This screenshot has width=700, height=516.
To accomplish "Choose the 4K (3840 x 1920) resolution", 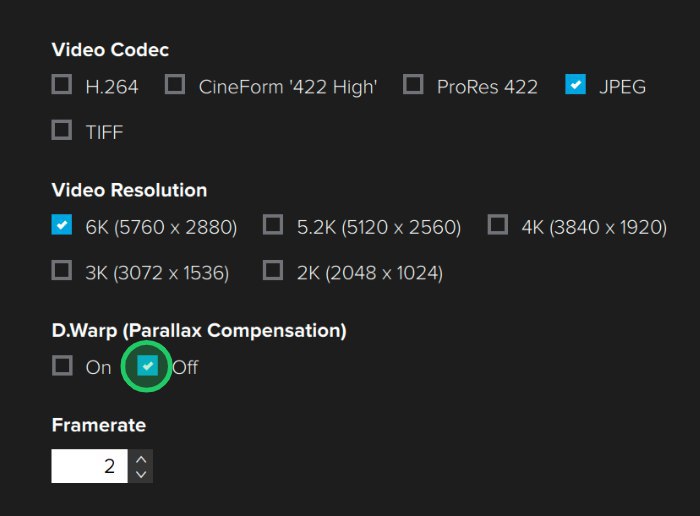I will 497,224.
